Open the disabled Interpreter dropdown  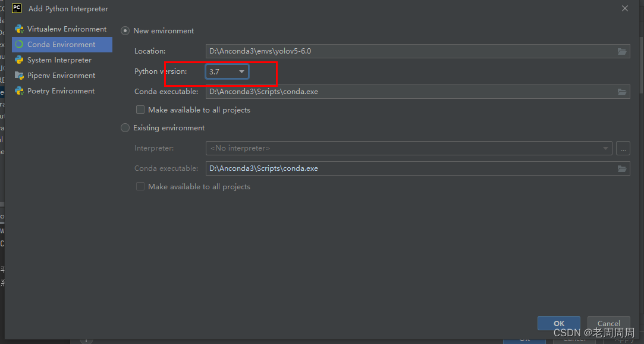coord(409,148)
